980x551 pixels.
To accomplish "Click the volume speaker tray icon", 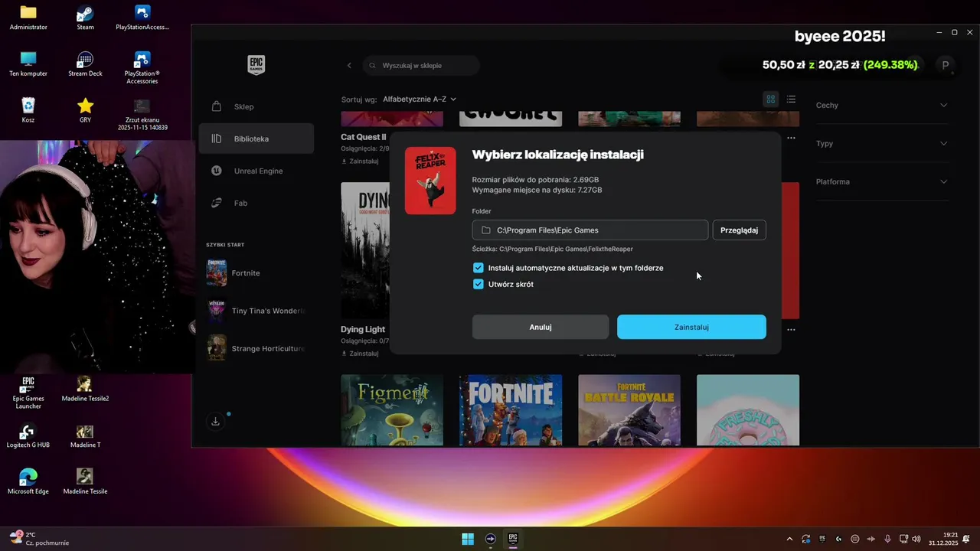I will tap(916, 539).
